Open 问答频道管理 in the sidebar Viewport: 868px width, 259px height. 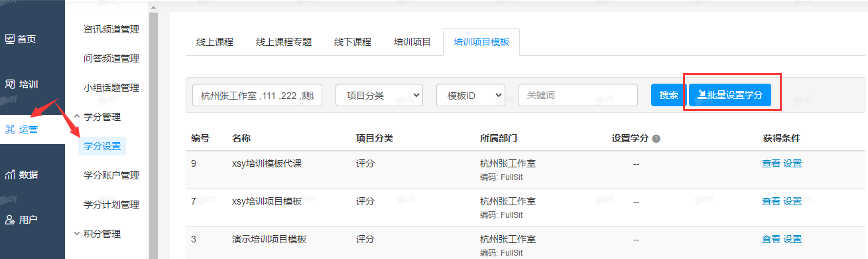[111, 58]
